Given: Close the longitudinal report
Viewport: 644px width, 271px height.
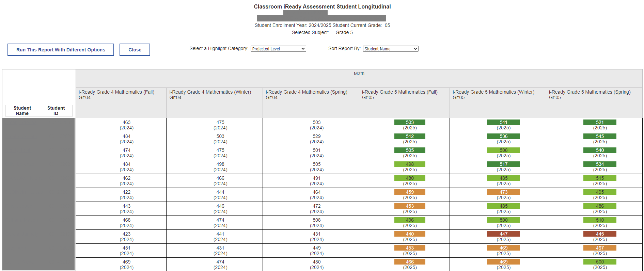Looking at the screenshot, I should tap(135, 50).
